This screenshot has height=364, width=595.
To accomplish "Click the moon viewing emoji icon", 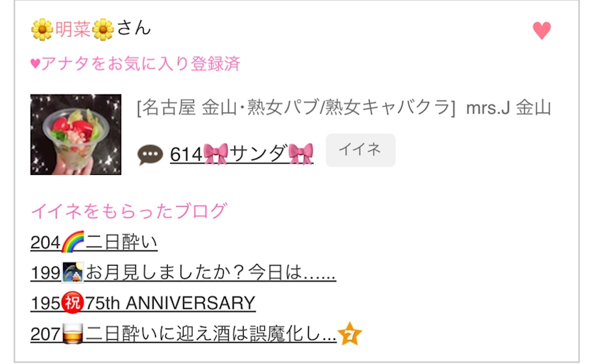I will pos(72,272).
